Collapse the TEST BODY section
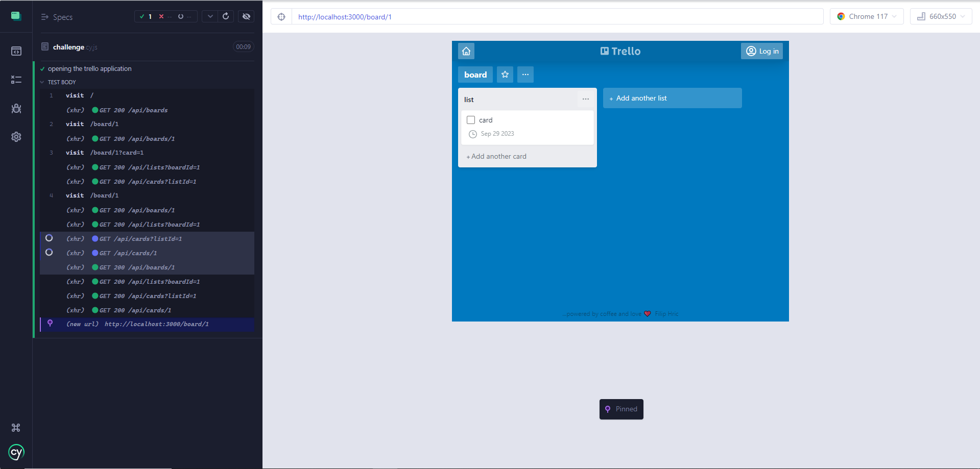The image size is (980, 469). coord(42,82)
